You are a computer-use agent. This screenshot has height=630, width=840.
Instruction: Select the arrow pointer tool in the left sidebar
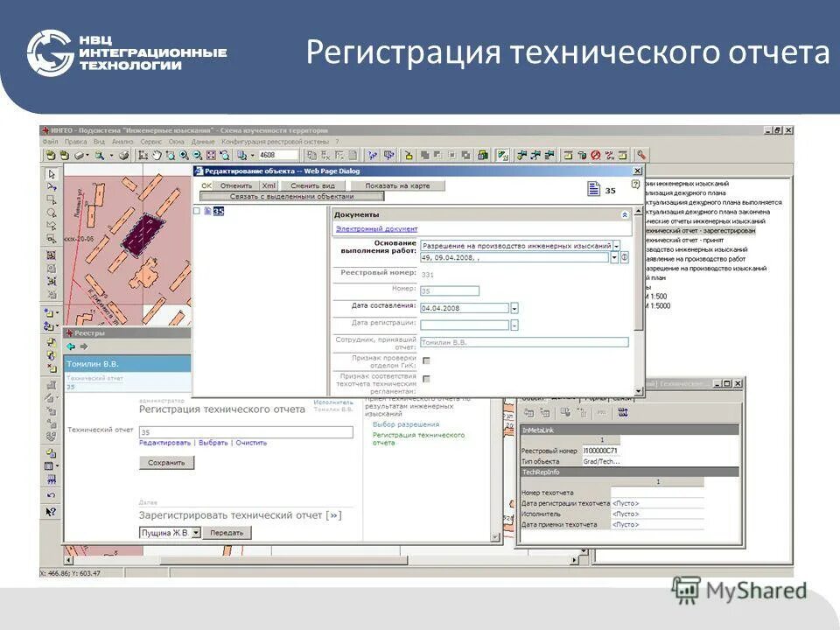click(x=50, y=175)
